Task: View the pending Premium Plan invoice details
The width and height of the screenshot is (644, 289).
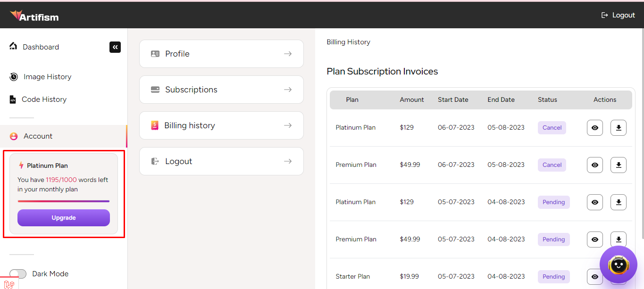Action: click(x=594, y=239)
